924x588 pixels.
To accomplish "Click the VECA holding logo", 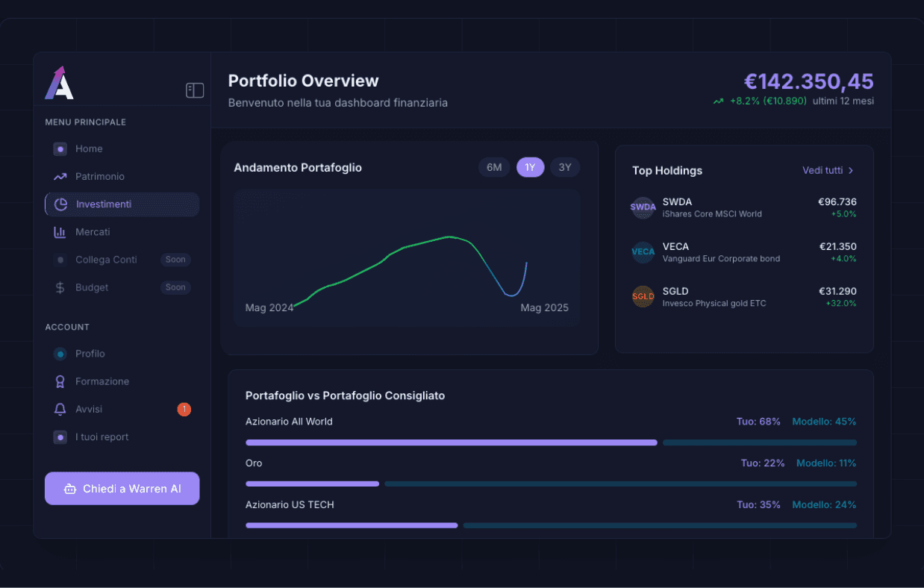I will [x=643, y=252].
